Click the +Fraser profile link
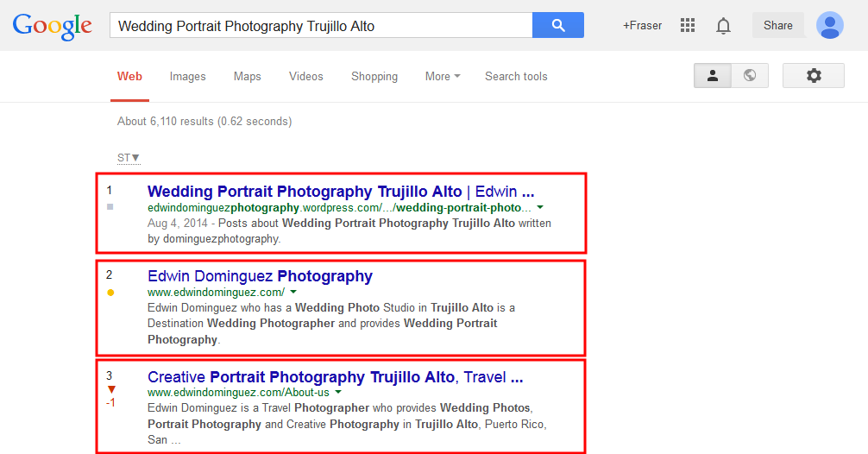The width and height of the screenshot is (868, 454). click(642, 26)
